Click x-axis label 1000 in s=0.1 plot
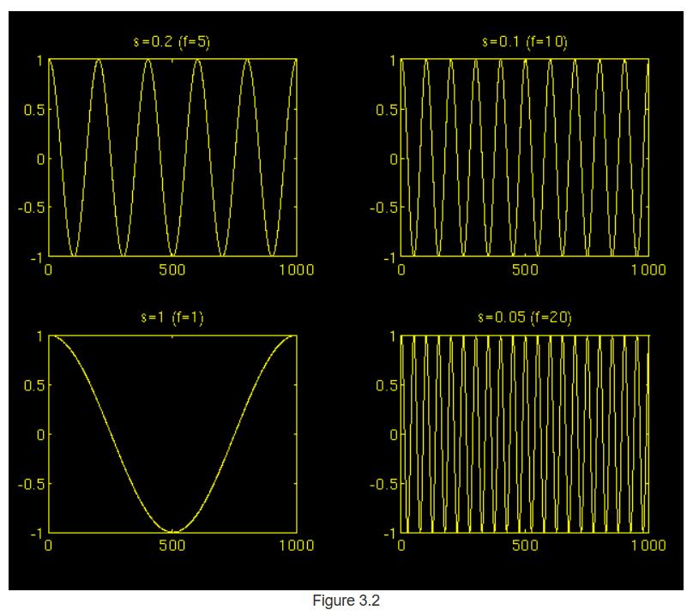This screenshot has height=616, width=693. (648, 269)
